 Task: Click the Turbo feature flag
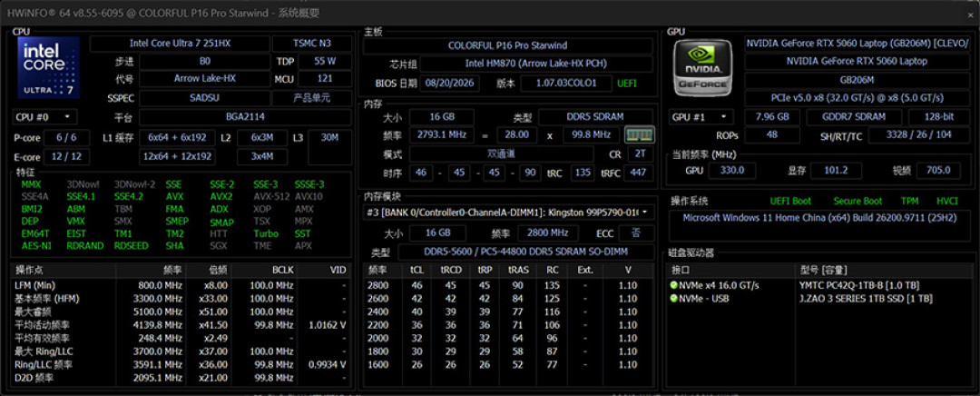point(266,233)
